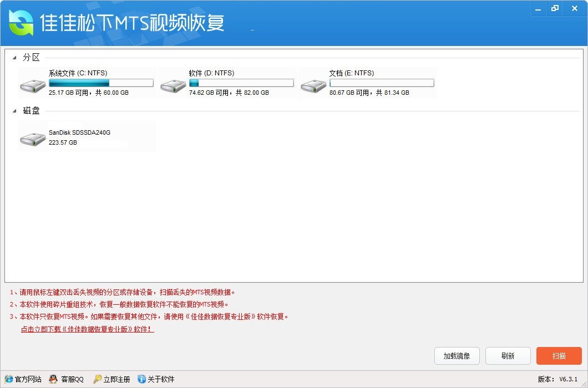
Task: Click the SanDisk SDSSDA240G name
Action: pos(79,132)
